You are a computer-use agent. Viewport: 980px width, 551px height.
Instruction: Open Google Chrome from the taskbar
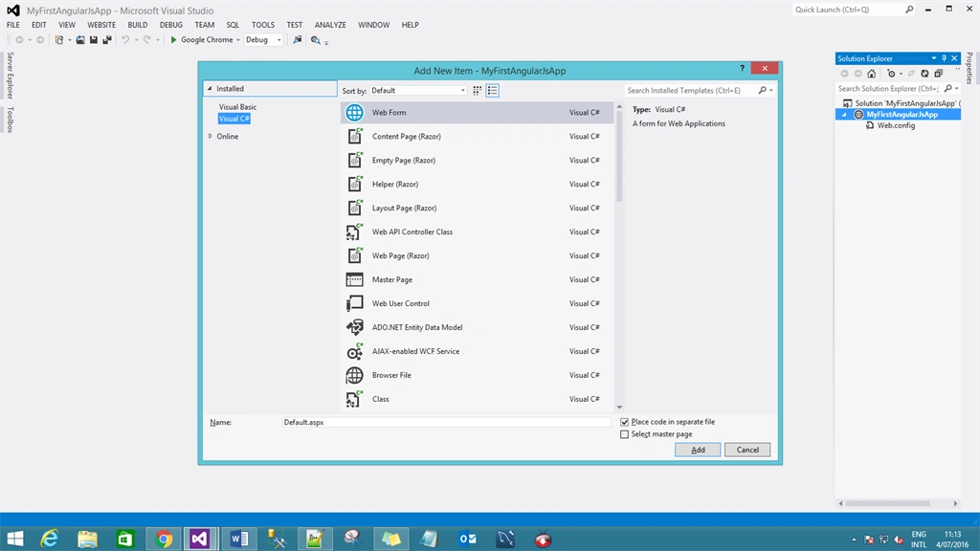pyautogui.click(x=164, y=539)
